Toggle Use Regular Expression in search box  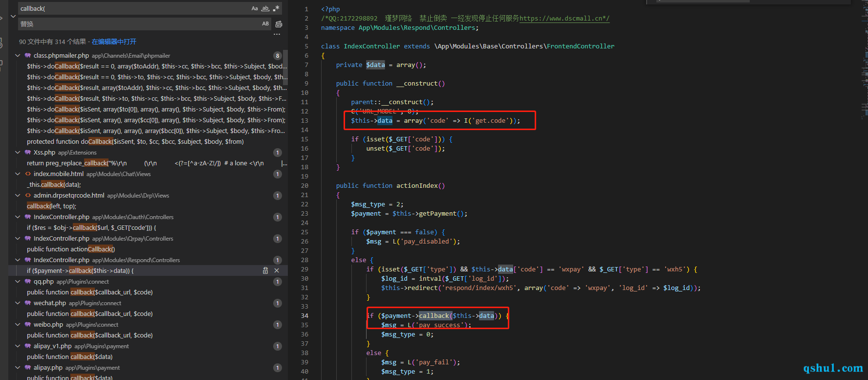point(276,8)
